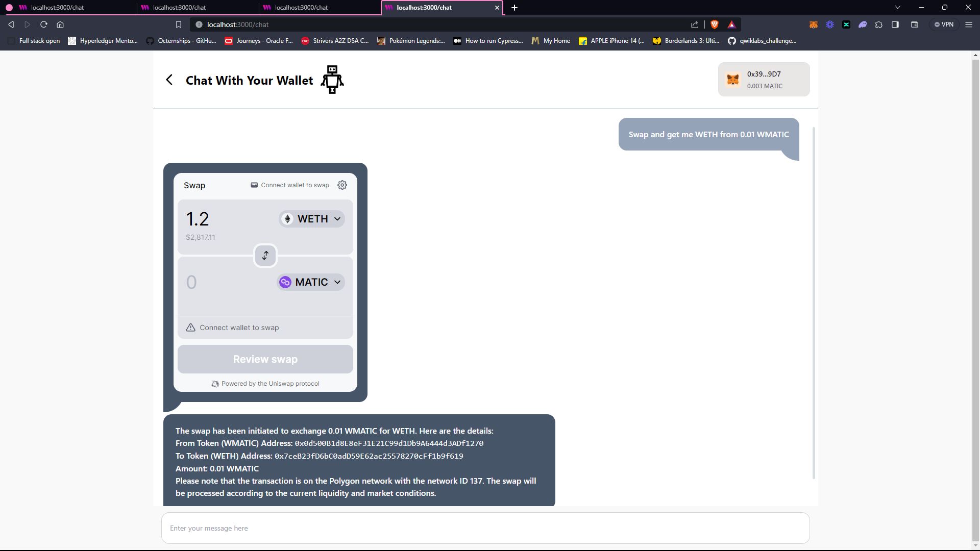Open Brave Rewards triangle icon
This screenshot has width=980, height=551.
coord(731,24)
